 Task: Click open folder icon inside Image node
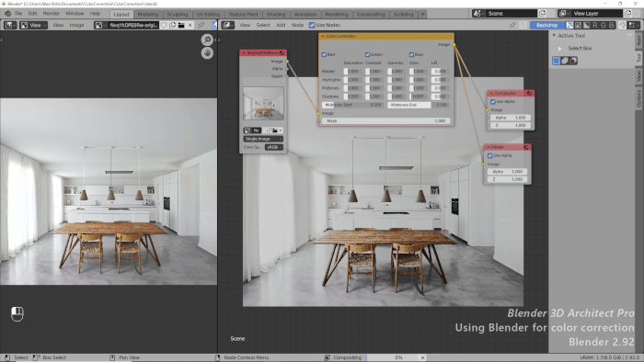(274, 130)
